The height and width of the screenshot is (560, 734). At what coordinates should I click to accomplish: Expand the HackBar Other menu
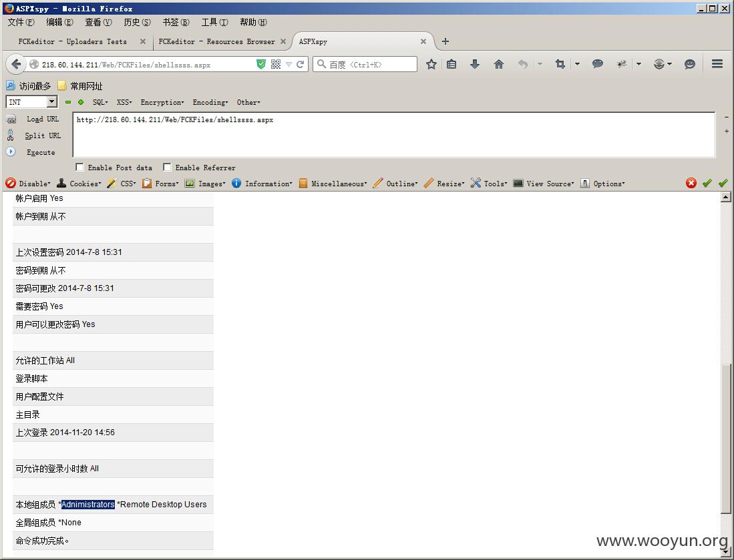248,102
